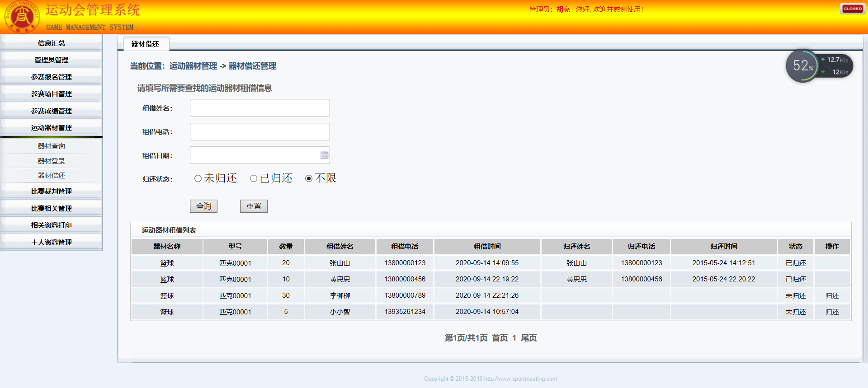Click the 未归还 status in 李柳柳's row
Viewport: 868px width, 388px height.
(796, 295)
